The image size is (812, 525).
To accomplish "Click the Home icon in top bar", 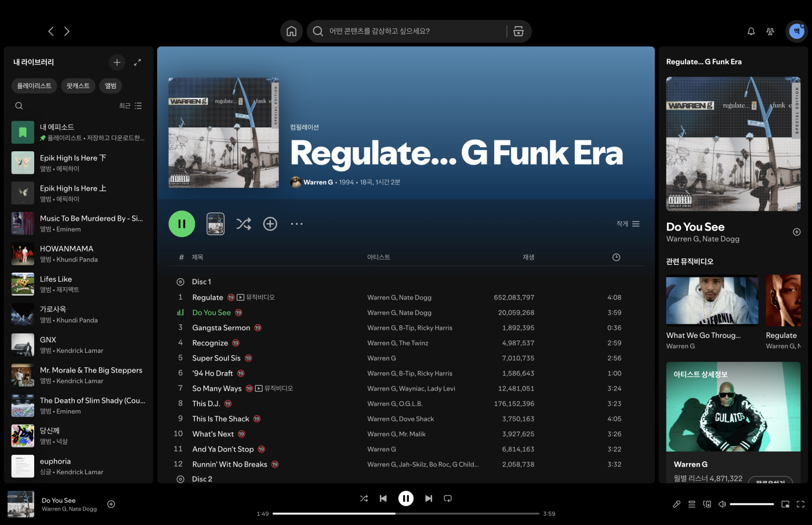I will (291, 31).
